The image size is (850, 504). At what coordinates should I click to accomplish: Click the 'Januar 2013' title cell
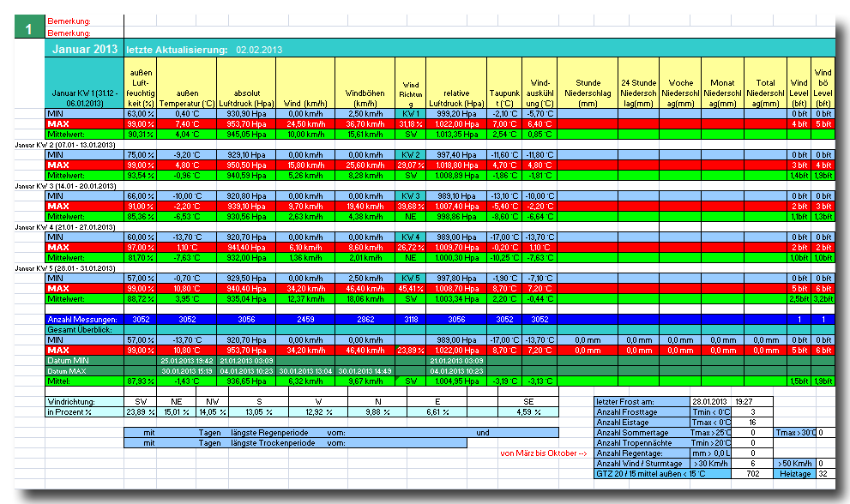pos(85,49)
